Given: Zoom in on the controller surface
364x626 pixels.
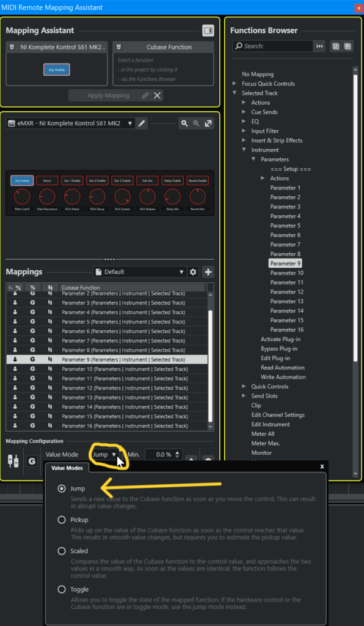Looking at the screenshot, I should click(x=184, y=123).
